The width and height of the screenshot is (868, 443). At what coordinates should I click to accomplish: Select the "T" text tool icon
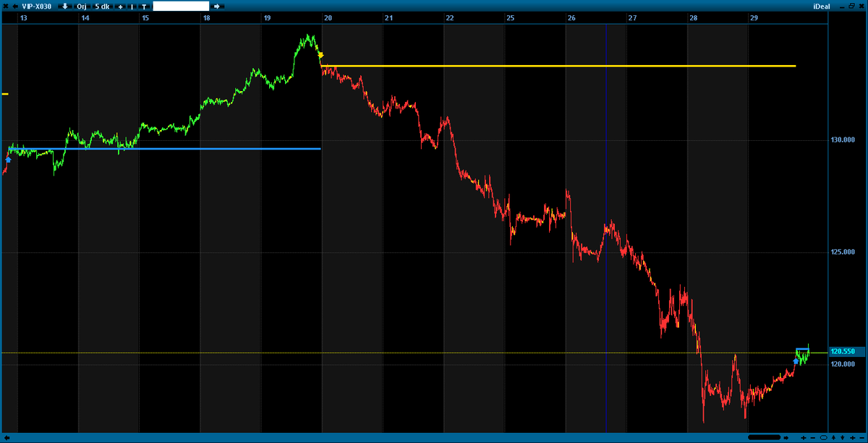click(x=143, y=6)
